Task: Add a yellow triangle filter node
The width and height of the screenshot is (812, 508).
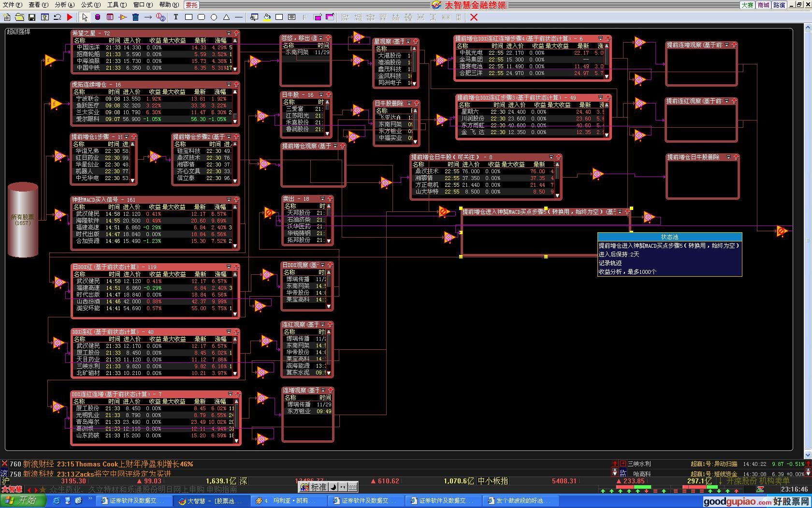Action: 123,17
